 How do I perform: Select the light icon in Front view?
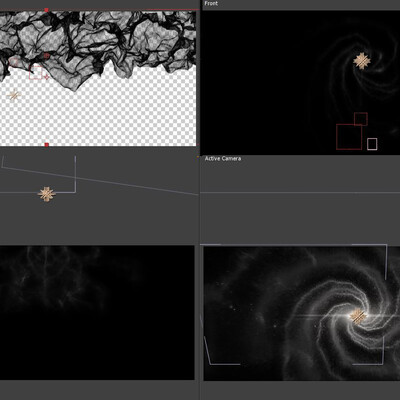[x=362, y=61]
